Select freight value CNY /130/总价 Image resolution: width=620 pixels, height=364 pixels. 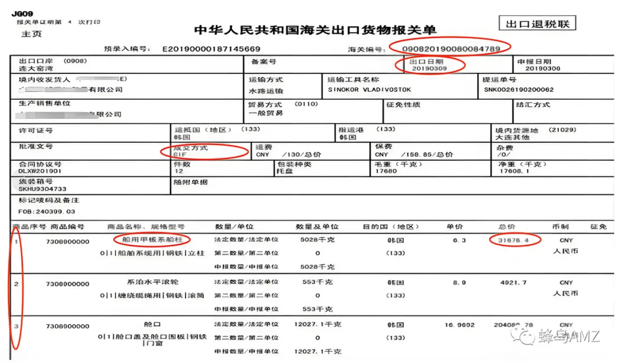[x=289, y=155]
